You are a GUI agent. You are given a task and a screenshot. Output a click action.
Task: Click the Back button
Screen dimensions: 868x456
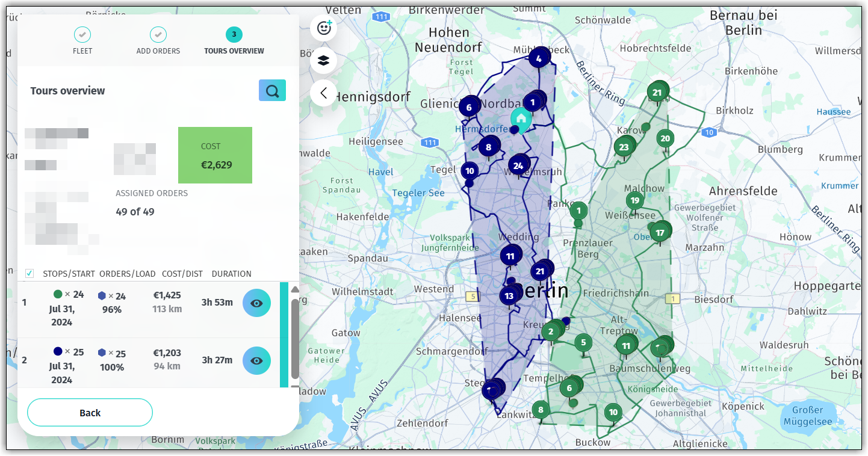[90, 413]
